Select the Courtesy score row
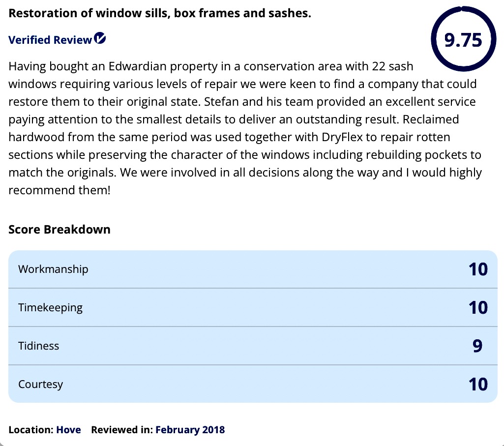This screenshot has height=446, width=504. (253, 384)
